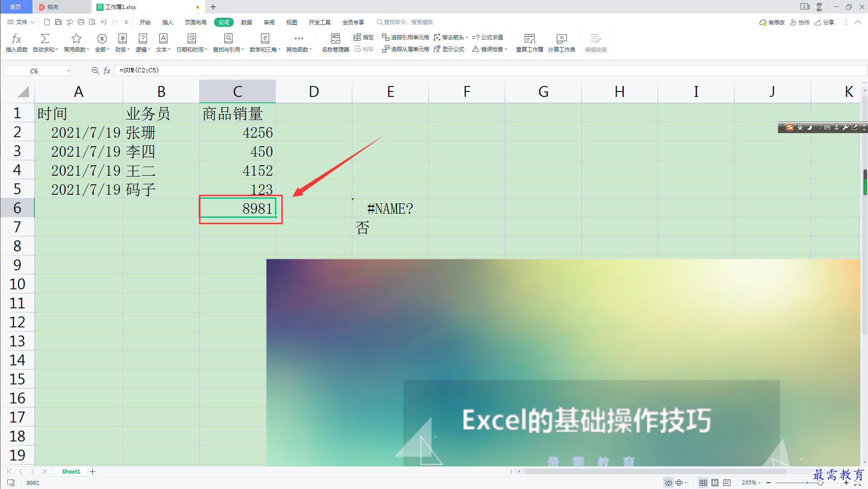This screenshot has height=489, width=868.
Task: Switch to the 审阅 (Review) ribbon tab
Action: 269,22
